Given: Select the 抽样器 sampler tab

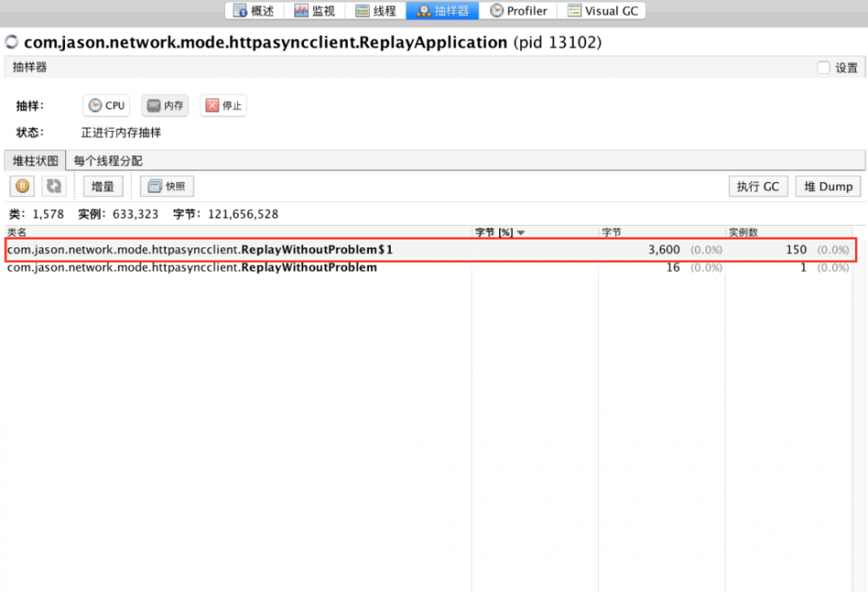Looking at the screenshot, I should [443, 11].
